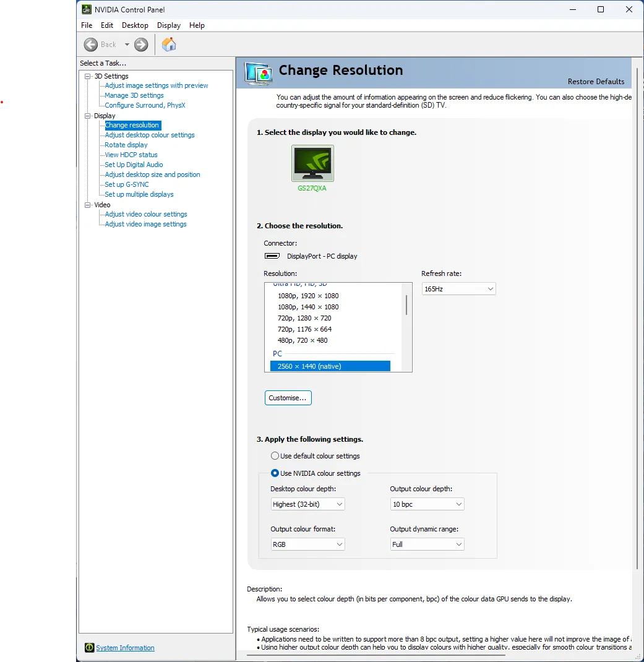Viewport: 644px width, 662px height.
Task: Open System Information link
Action: [126, 648]
